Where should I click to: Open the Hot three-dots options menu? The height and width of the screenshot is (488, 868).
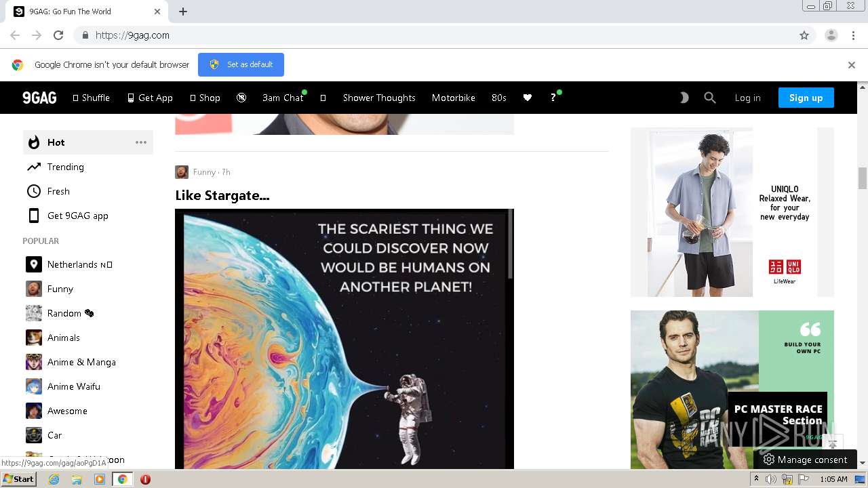pos(141,142)
